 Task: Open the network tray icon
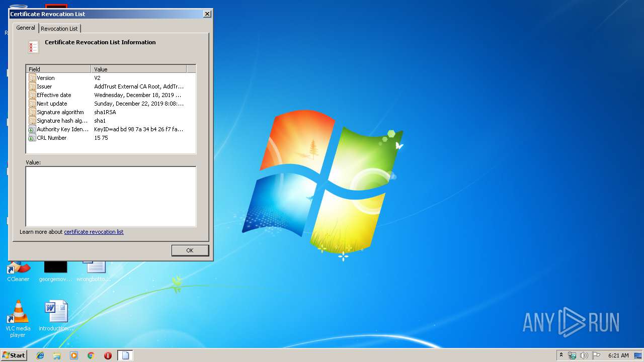pos(572,355)
